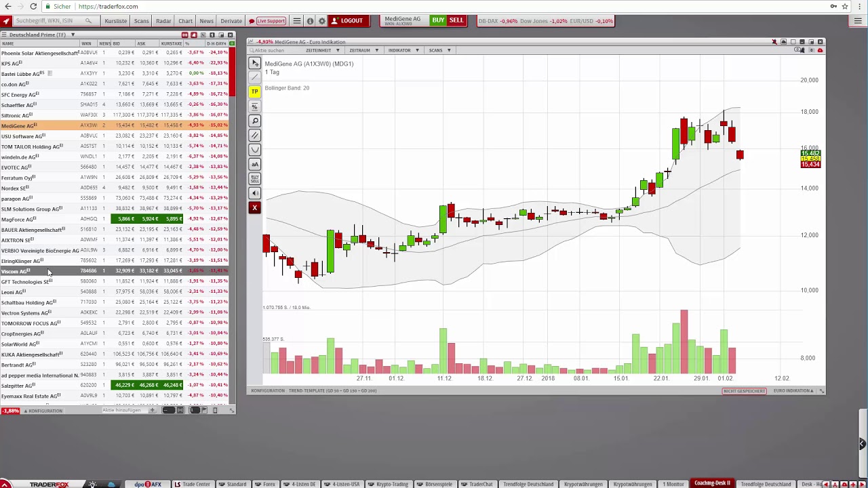Click the red pin icon in chart header
The width and height of the screenshot is (868, 488).
pyautogui.click(x=774, y=42)
